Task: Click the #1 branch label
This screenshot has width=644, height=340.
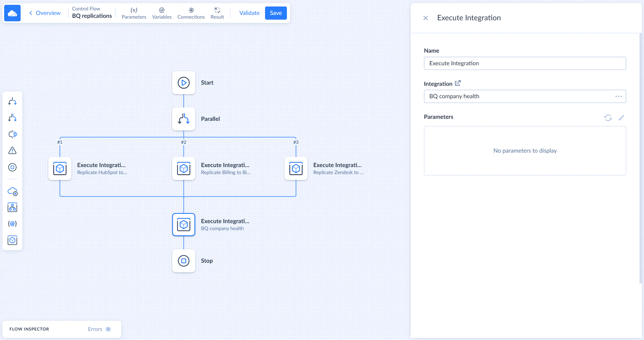Action: 60,142
